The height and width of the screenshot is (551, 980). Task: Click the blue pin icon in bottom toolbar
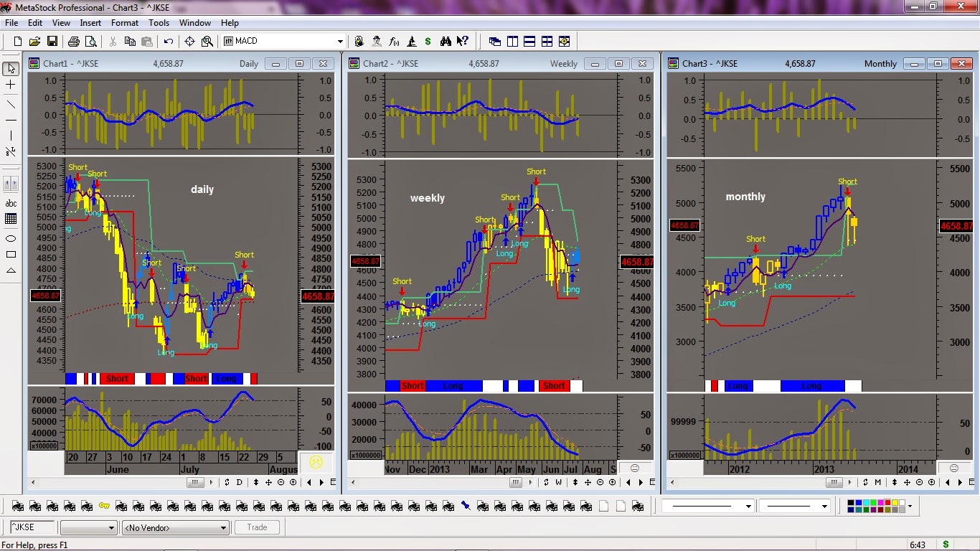466,507
